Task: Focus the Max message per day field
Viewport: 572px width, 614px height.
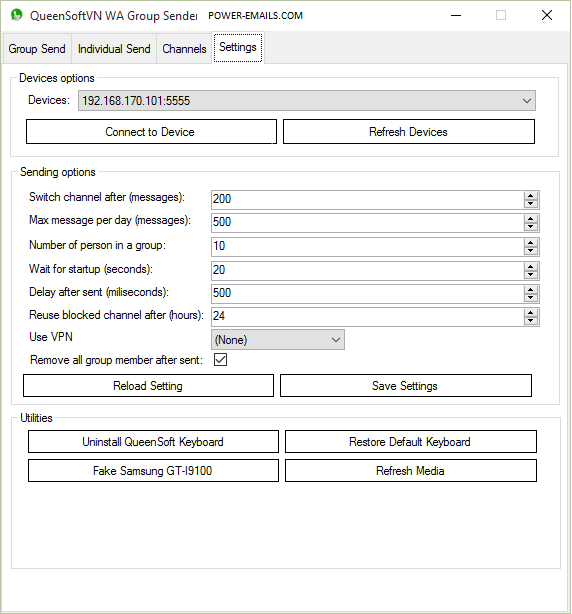Action: coord(367,222)
